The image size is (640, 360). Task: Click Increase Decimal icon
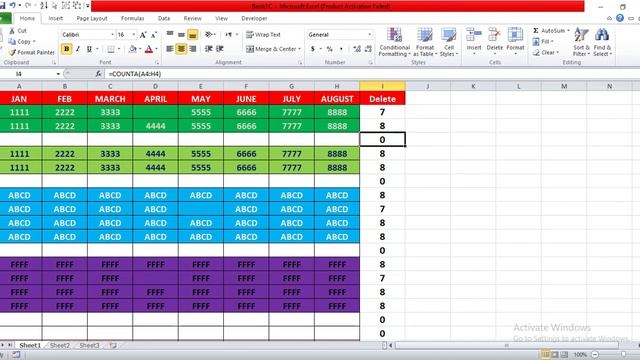pos(357,49)
